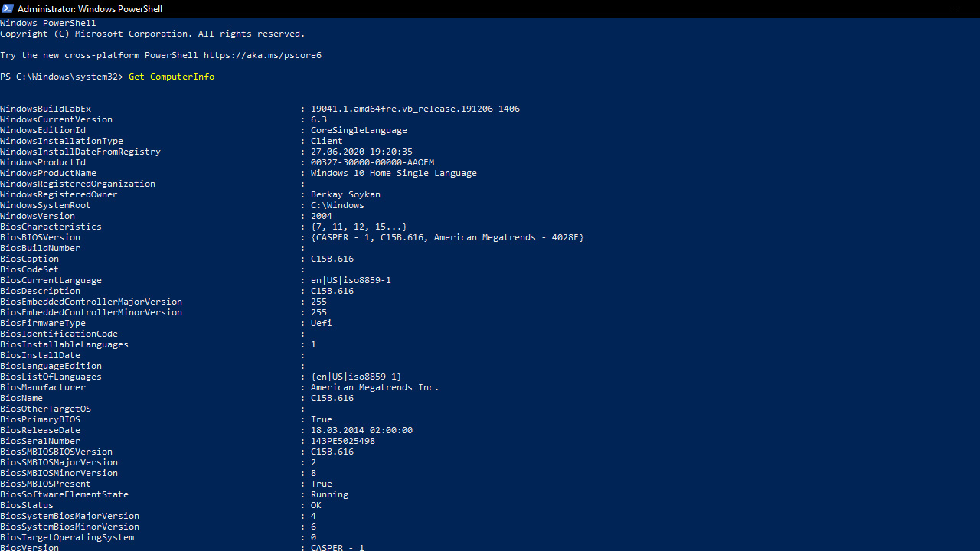Minimize the PowerShell window

click(x=956, y=8)
